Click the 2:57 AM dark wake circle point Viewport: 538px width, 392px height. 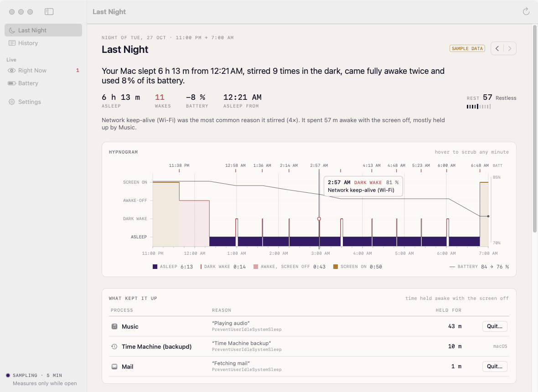coord(319,219)
